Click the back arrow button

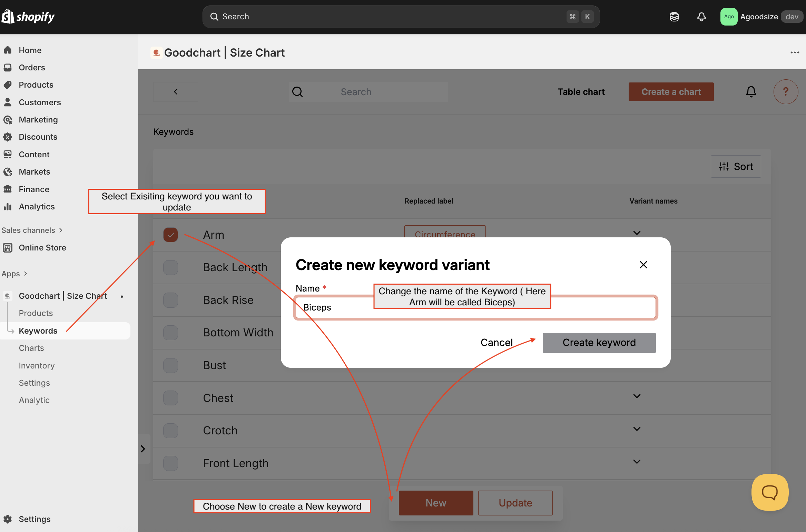(x=176, y=92)
